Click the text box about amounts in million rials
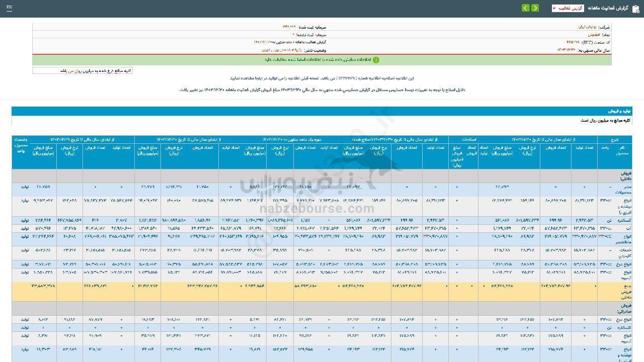This screenshot has width=644, height=362. (83, 71)
